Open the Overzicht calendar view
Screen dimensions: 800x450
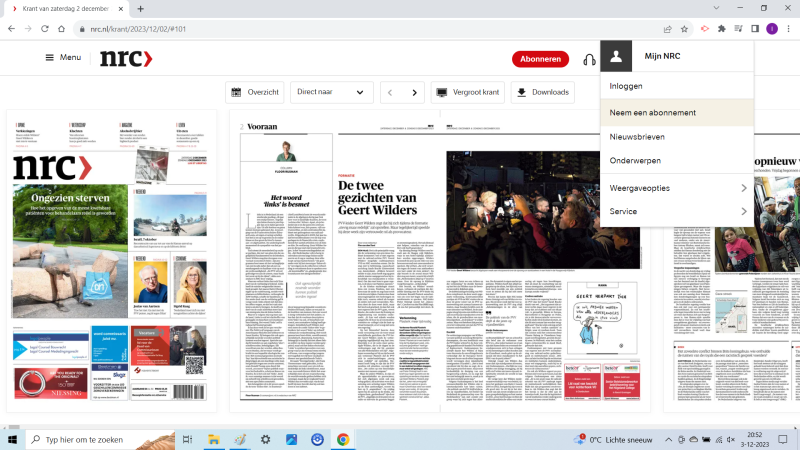click(x=255, y=93)
